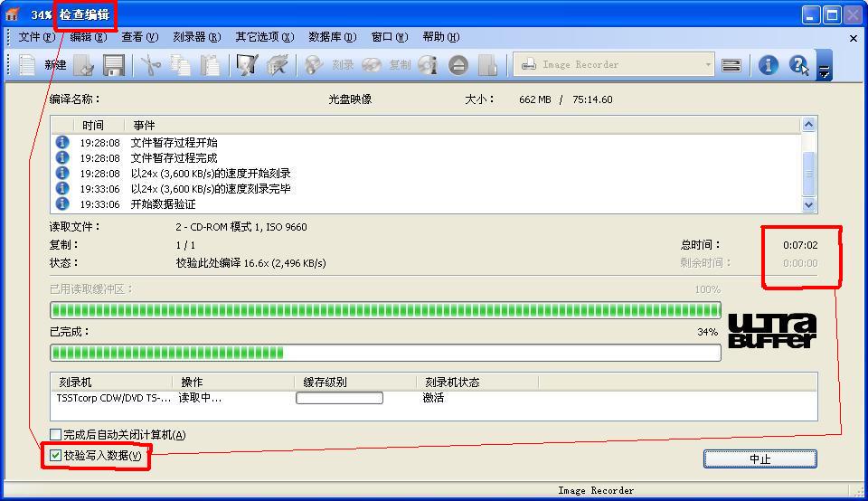Image resolution: width=868 pixels, height=501 pixels.
Task: Open the 查看(V) menu
Action: tap(139, 37)
